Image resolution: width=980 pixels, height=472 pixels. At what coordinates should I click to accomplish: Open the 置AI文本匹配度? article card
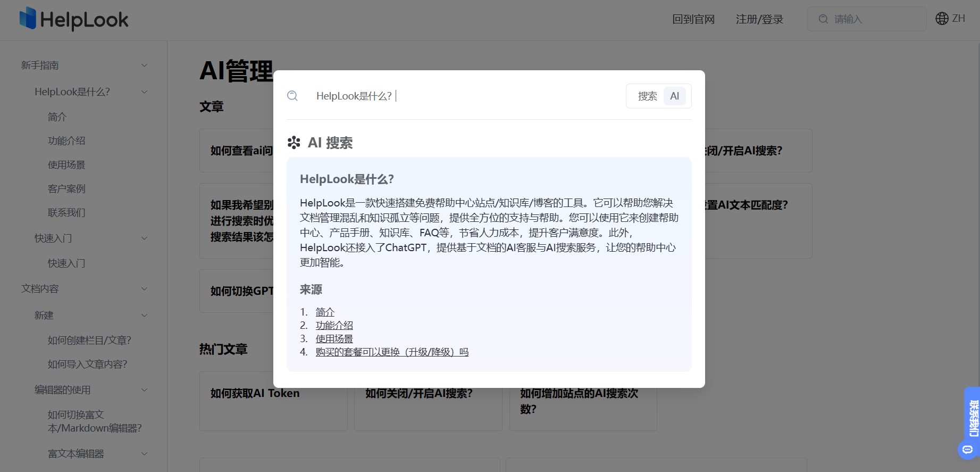click(x=758, y=221)
